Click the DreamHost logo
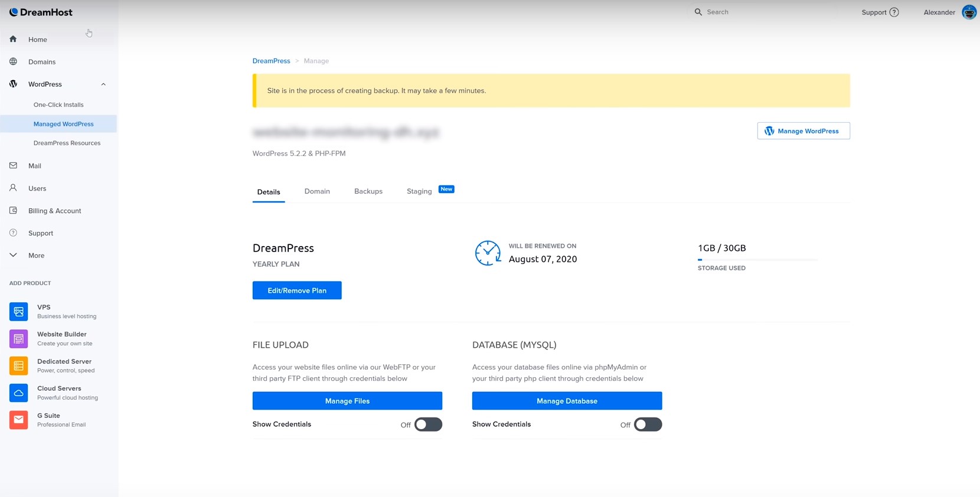Viewport: 980px width, 497px height. (x=41, y=12)
